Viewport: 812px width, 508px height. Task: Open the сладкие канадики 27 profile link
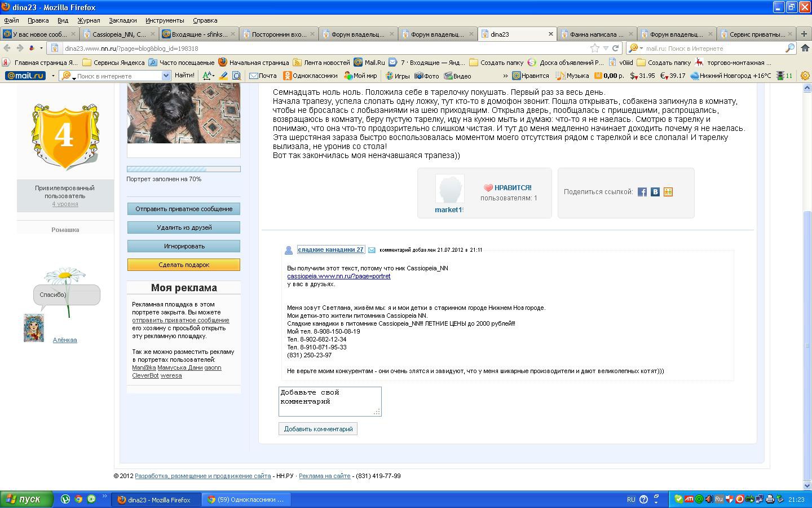tap(330, 249)
